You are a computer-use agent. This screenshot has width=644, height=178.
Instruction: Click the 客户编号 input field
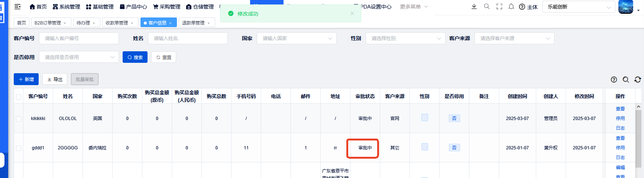79,38
